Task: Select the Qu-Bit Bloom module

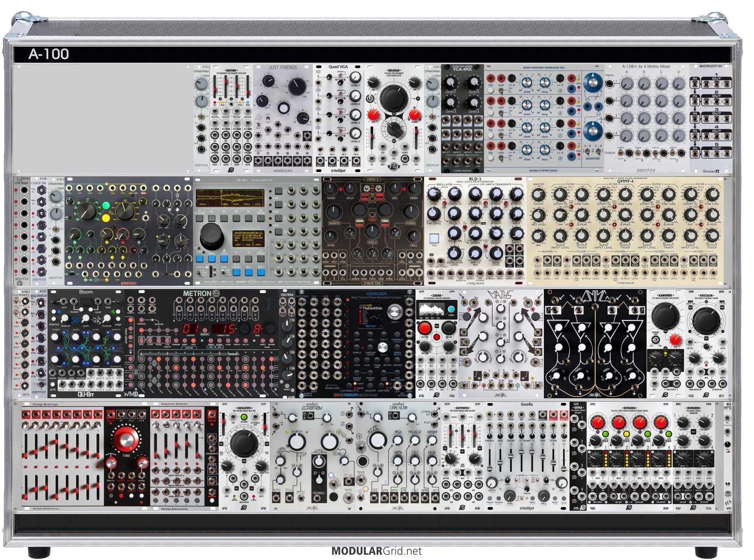Action: pyautogui.click(x=86, y=344)
